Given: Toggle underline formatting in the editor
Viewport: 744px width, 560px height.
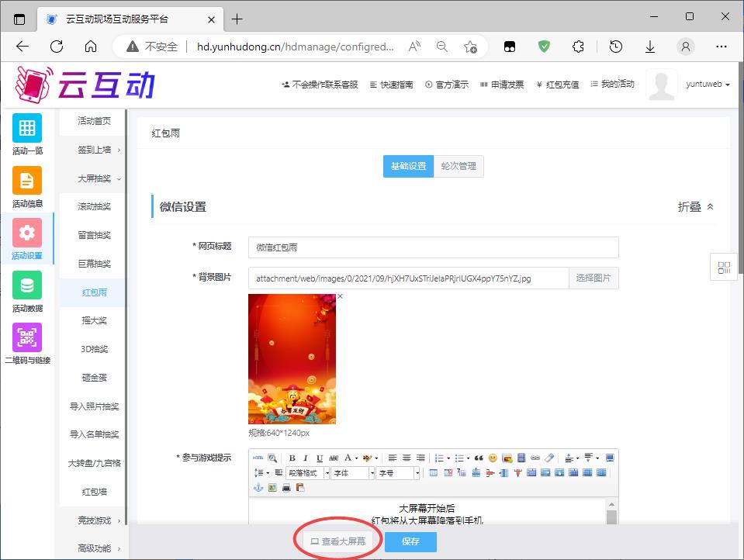Looking at the screenshot, I should pos(320,458).
